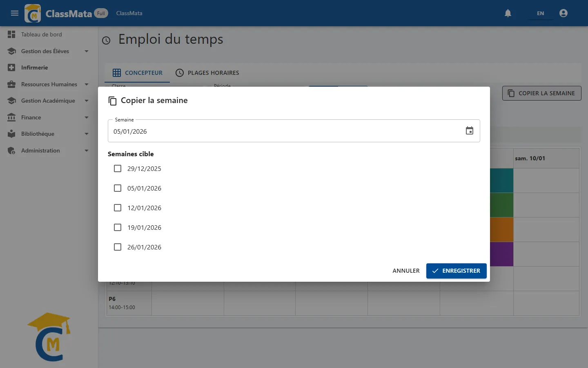This screenshot has width=588, height=368.
Task: Click the Administration shield icon
Action: [11, 150]
